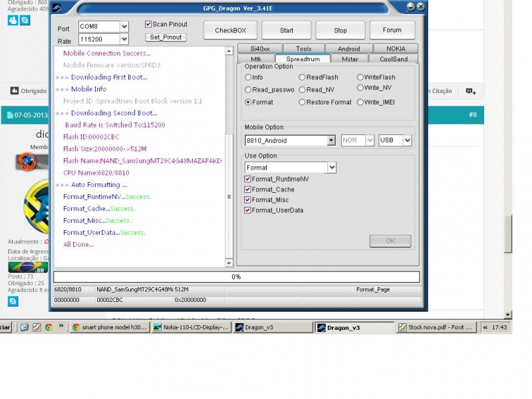The width and height of the screenshot is (532, 399).
Task: Open the COM8 port dropdown
Action: pos(124,27)
